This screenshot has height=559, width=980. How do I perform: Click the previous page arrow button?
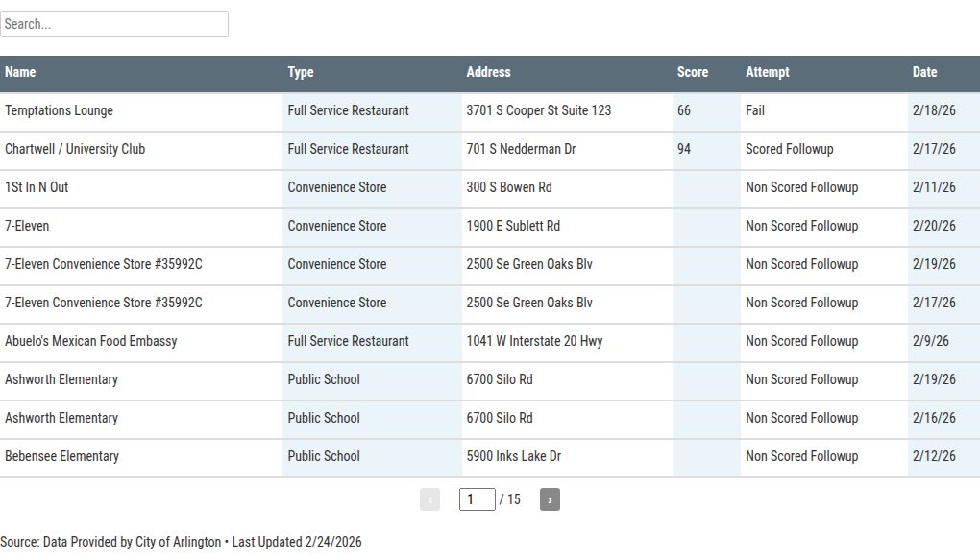[x=429, y=499]
